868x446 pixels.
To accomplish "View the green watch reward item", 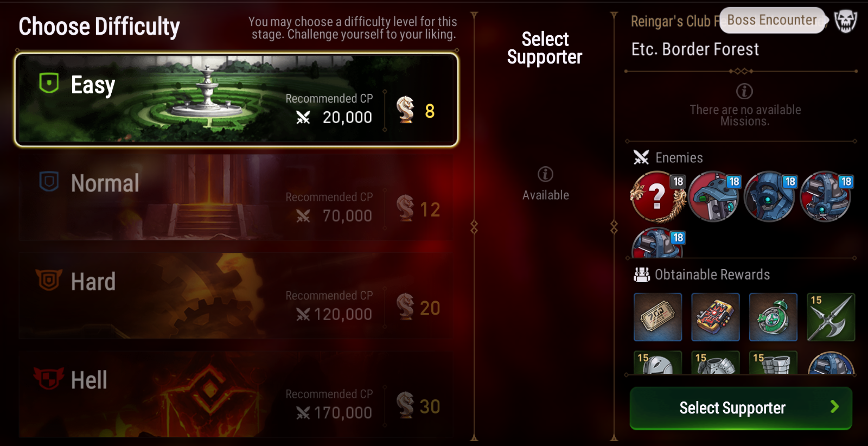I will tap(773, 317).
